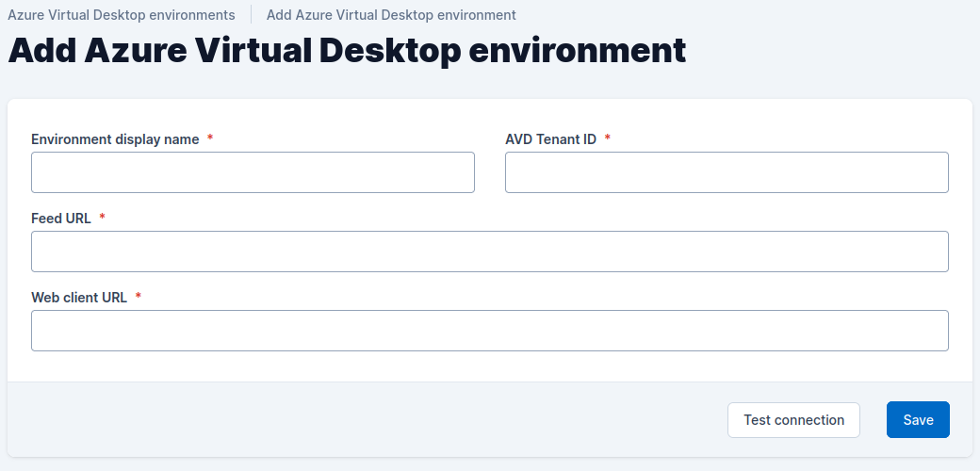Open Azure Virtual Desktop environments breadcrumb

click(x=122, y=15)
